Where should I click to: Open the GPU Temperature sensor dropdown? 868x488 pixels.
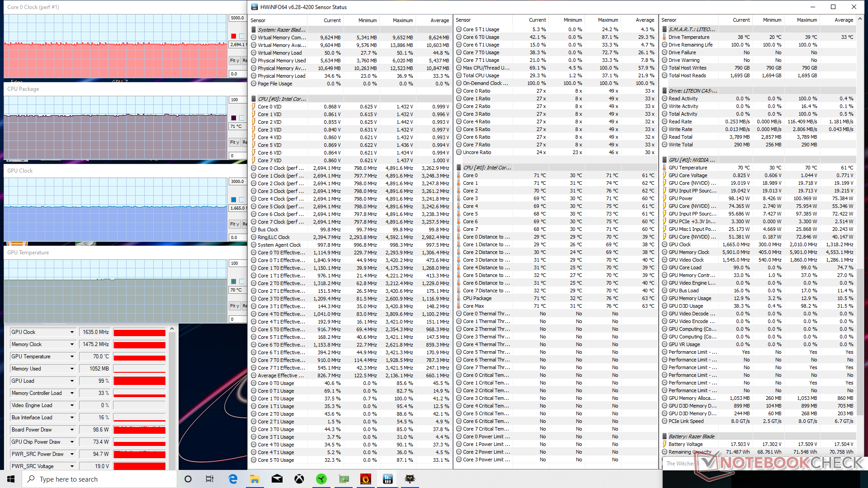point(72,357)
